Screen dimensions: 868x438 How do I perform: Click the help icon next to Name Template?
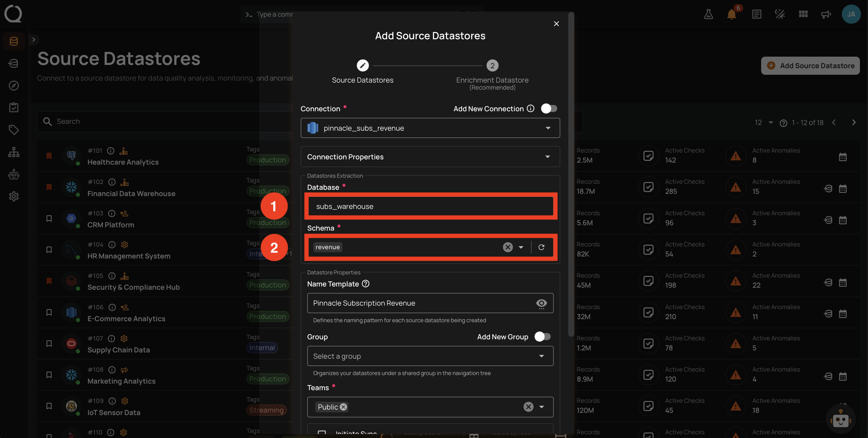click(366, 284)
